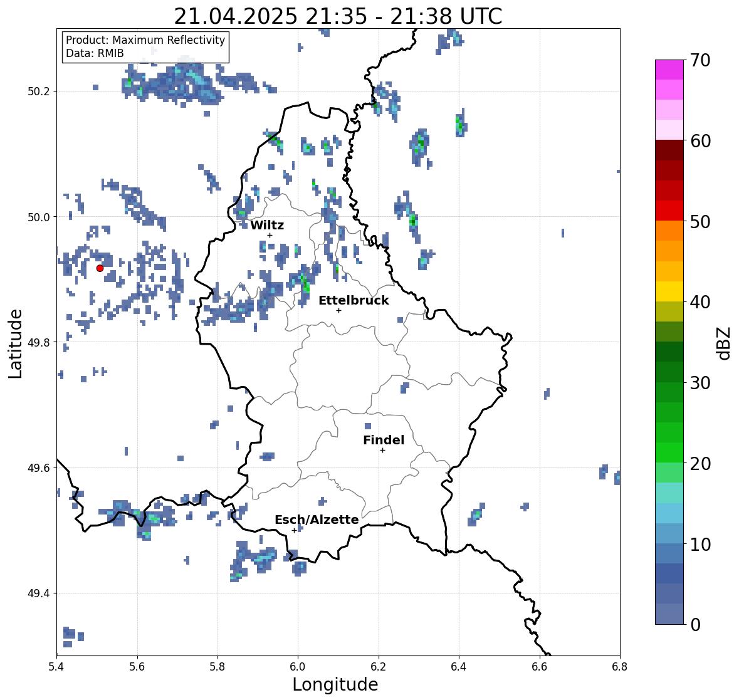
Task: Click the Esch/Alzette station cross marker
Action: click(294, 530)
